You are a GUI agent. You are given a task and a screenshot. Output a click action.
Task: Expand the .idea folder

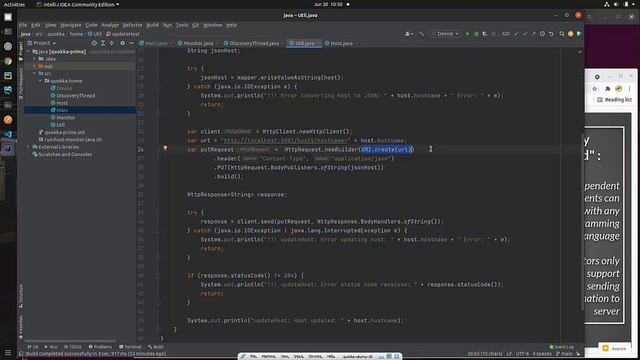coord(34,59)
